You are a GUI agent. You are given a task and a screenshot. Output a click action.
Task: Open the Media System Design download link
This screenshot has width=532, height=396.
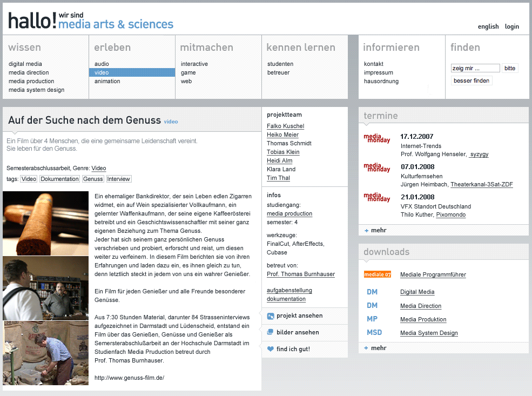(x=429, y=333)
